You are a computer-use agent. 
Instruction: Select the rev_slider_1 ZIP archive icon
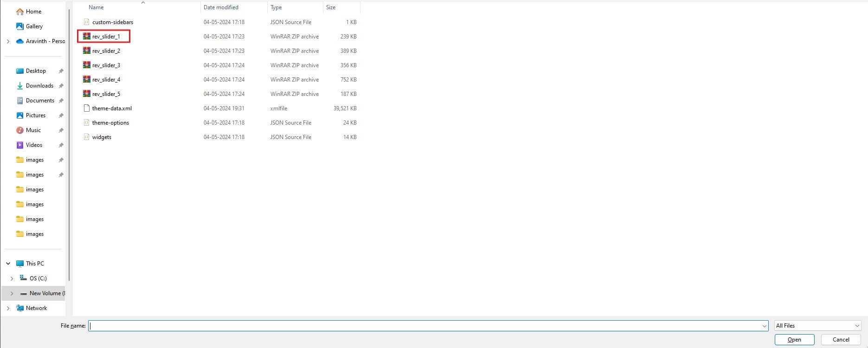(86, 36)
